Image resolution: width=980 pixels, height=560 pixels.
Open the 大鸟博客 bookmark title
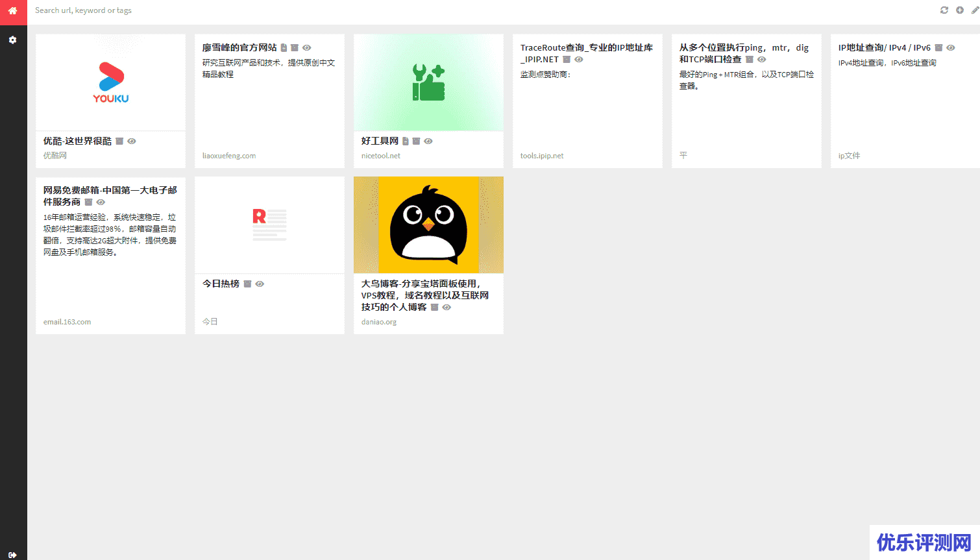(x=425, y=295)
